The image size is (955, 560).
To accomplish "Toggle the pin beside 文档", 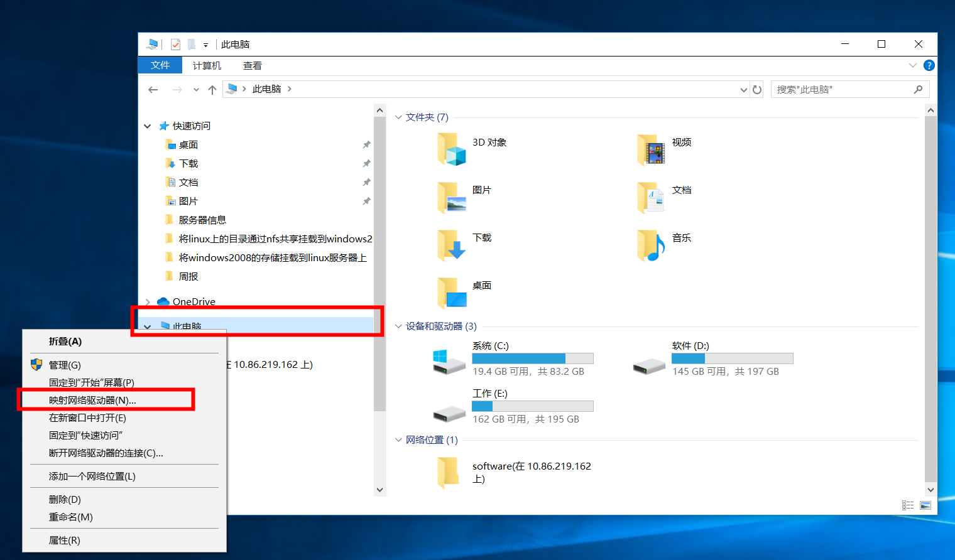I will pos(366,181).
